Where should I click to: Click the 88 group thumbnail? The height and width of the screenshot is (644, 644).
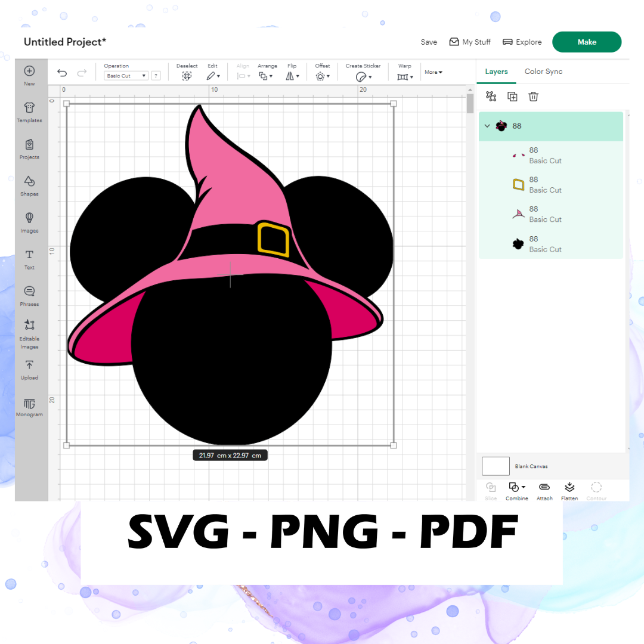(x=501, y=126)
